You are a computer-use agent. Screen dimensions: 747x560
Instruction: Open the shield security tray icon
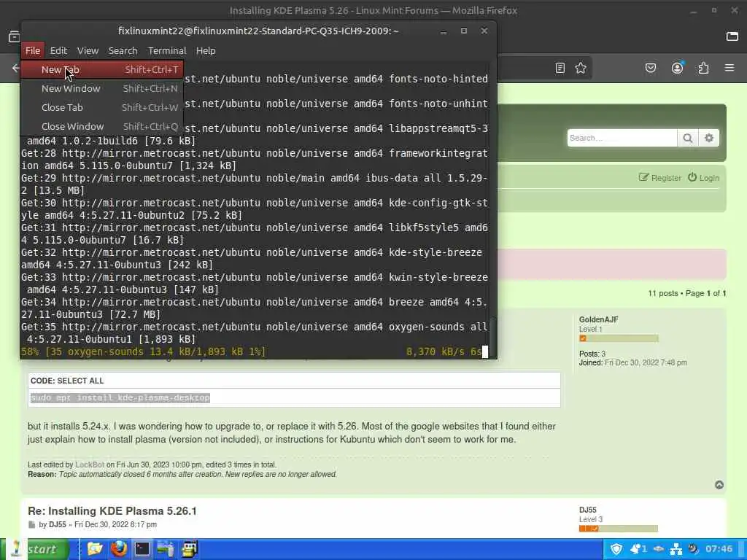(x=616, y=549)
